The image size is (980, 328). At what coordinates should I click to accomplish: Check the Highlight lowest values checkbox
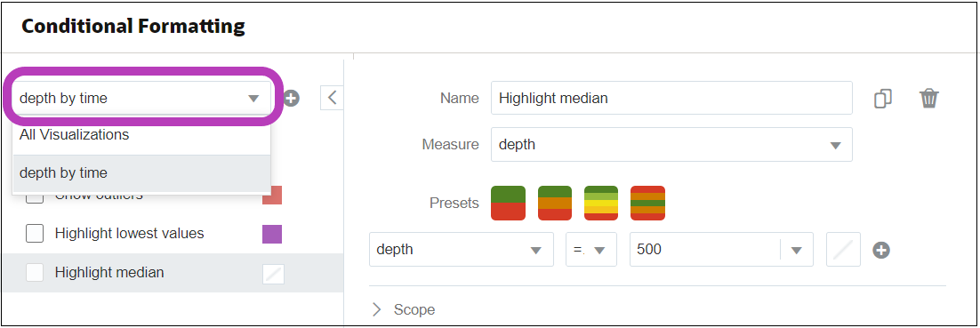(x=35, y=234)
